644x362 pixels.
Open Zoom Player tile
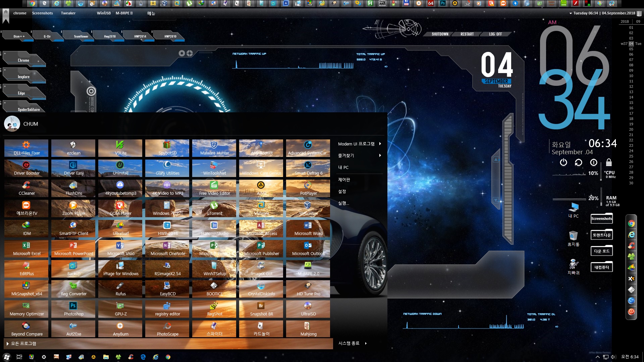pyautogui.click(x=73, y=208)
